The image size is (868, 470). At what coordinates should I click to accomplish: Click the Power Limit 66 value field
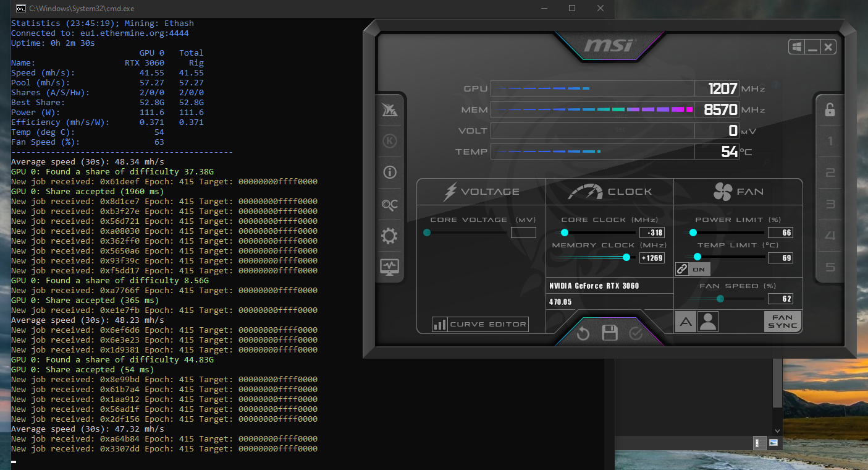click(x=780, y=233)
